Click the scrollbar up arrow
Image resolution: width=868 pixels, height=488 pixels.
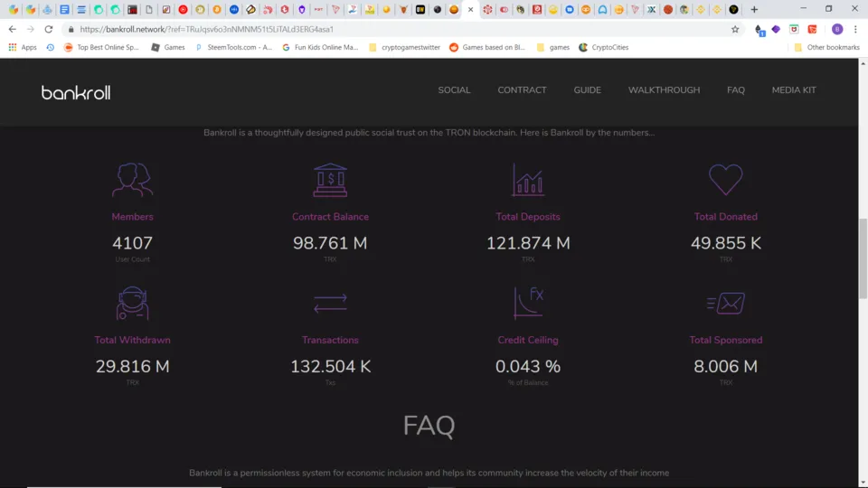point(863,63)
